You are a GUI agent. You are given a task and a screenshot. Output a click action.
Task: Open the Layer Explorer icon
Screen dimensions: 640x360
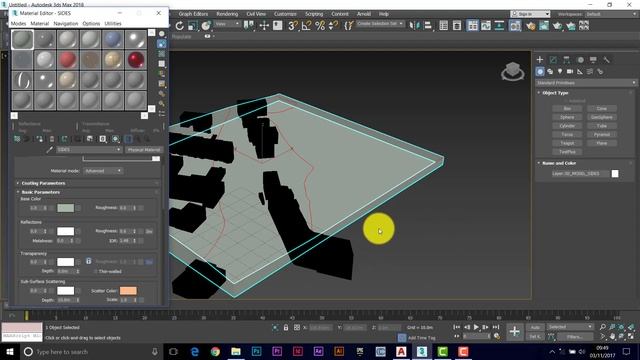click(x=457, y=26)
